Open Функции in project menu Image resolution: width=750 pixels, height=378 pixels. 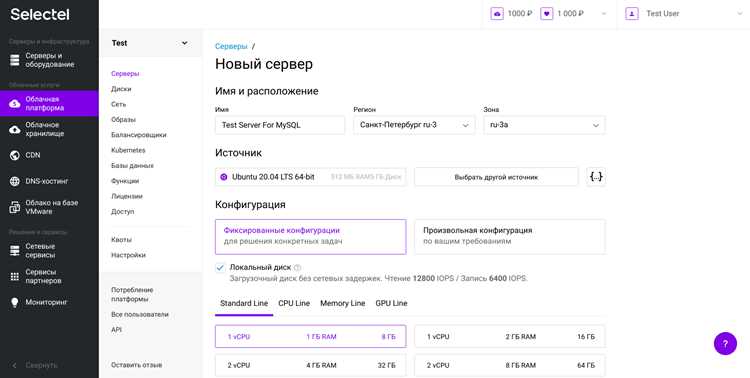coord(125,181)
